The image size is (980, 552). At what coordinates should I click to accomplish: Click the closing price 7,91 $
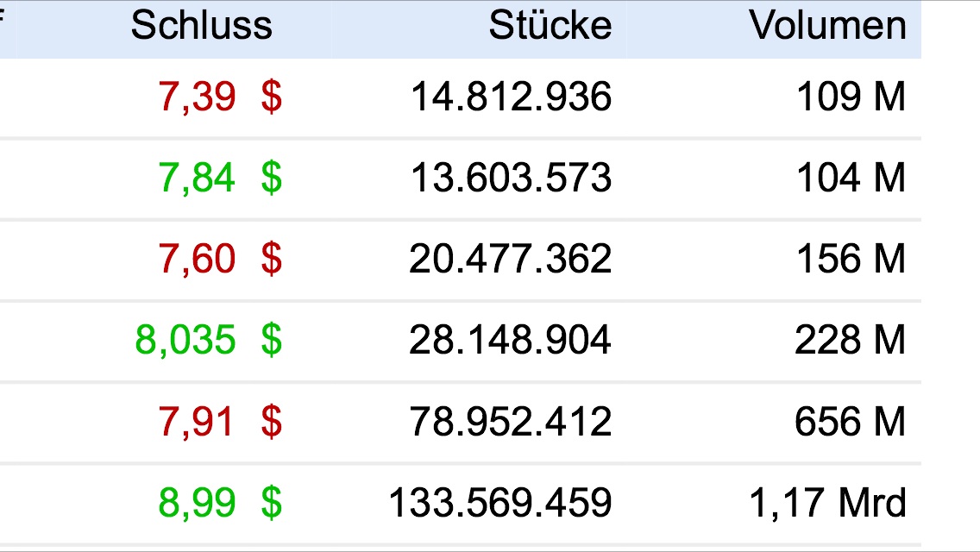(221, 422)
